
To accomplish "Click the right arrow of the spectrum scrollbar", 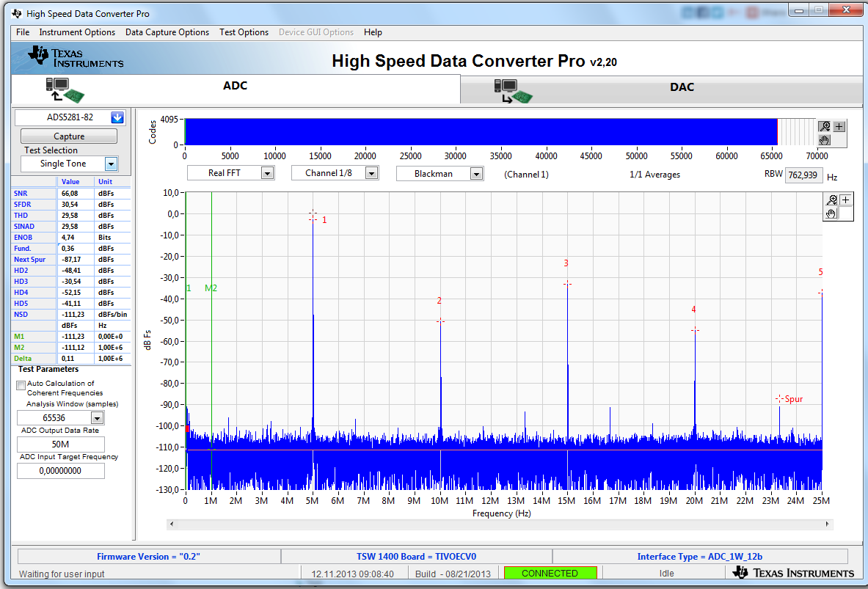I will 828,524.
